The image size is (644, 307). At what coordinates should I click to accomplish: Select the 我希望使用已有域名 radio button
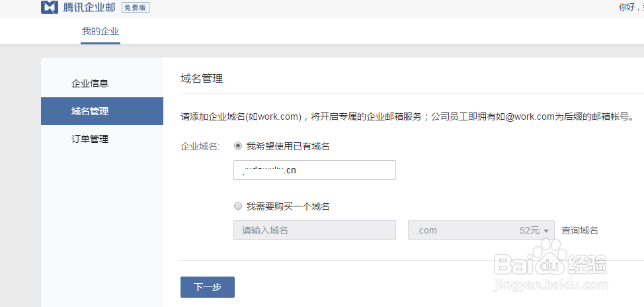click(238, 146)
